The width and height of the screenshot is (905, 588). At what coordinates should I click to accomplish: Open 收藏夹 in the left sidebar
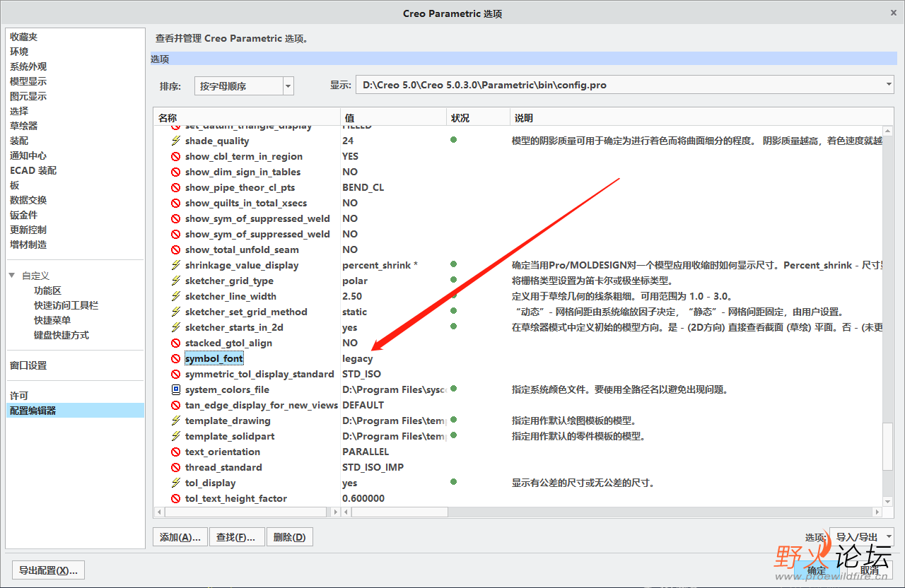(x=23, y=37)
